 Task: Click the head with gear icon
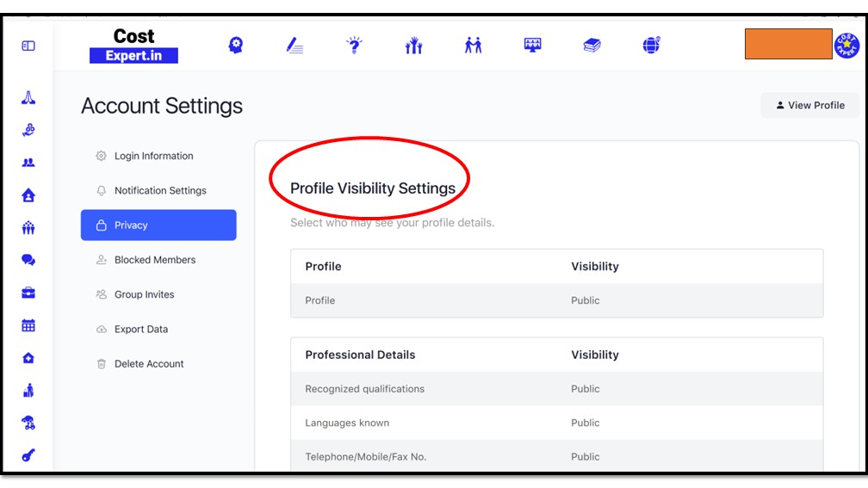[x=235, y=46]
